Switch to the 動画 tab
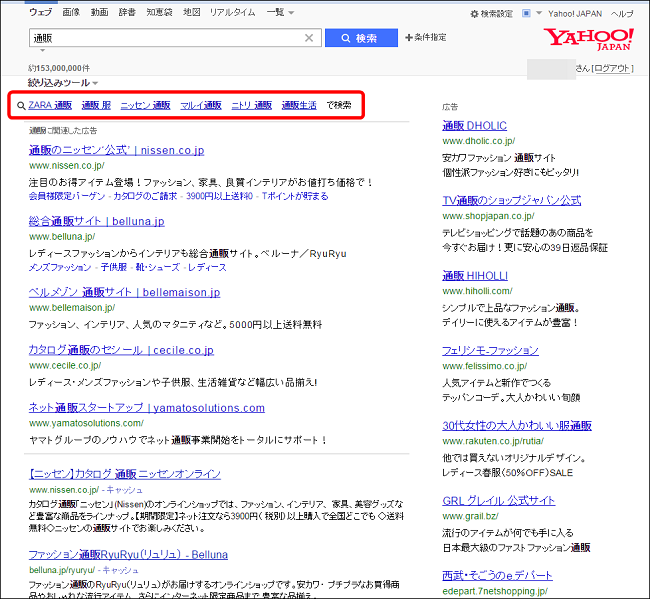This screenshot has width=650, height=599. click(99, 12)
